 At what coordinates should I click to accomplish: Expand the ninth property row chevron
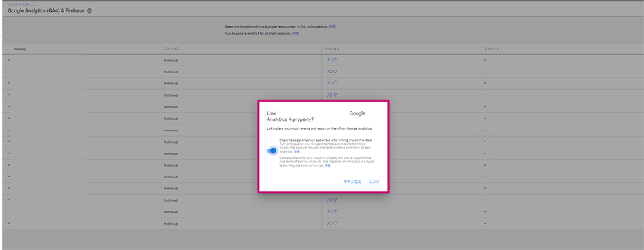pos(9,153)
